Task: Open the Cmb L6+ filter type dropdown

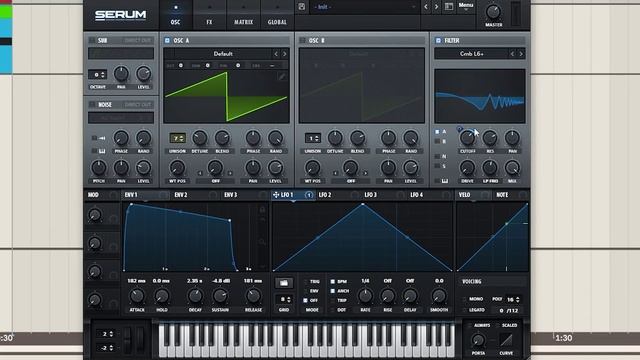Action: coord(471,54)
